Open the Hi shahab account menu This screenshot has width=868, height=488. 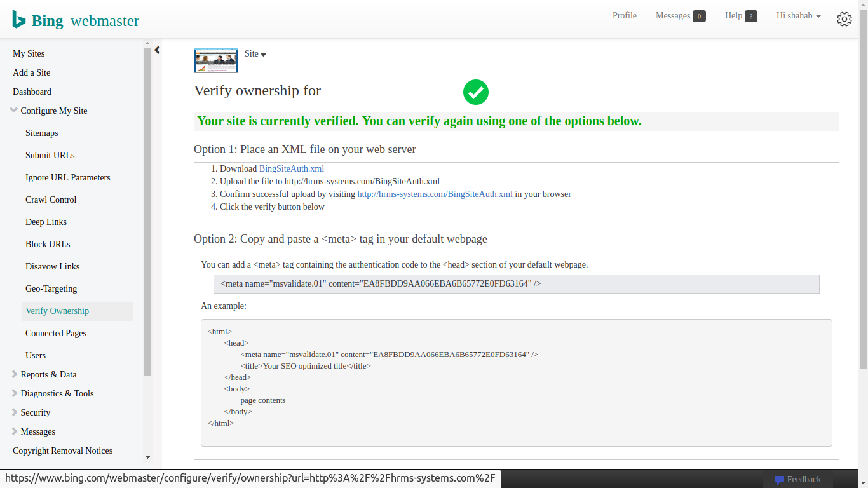799,16
